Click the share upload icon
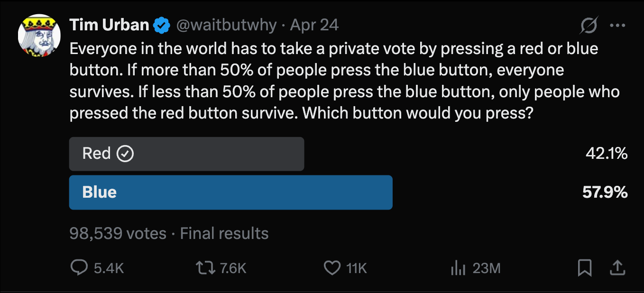 (x=617, y=268)
